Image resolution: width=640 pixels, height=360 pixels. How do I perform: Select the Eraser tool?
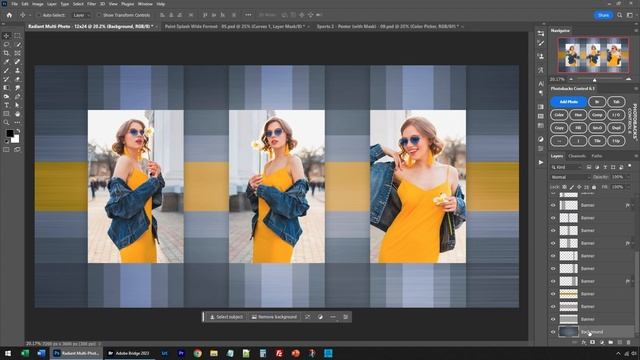click(x=18, y=79)
